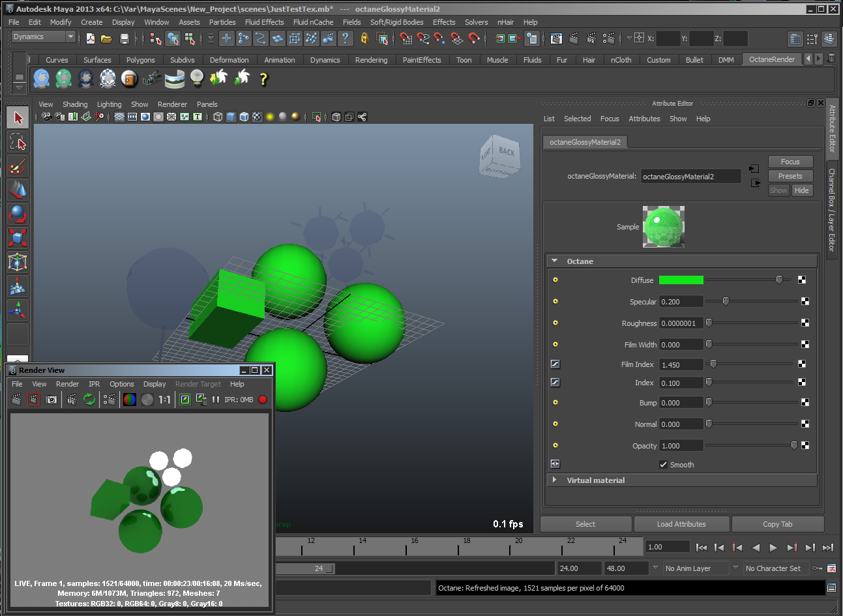843x616 pixels.
Task: Open the shelf options arrow below the shelf tab icon
Action: click(19, 87)
